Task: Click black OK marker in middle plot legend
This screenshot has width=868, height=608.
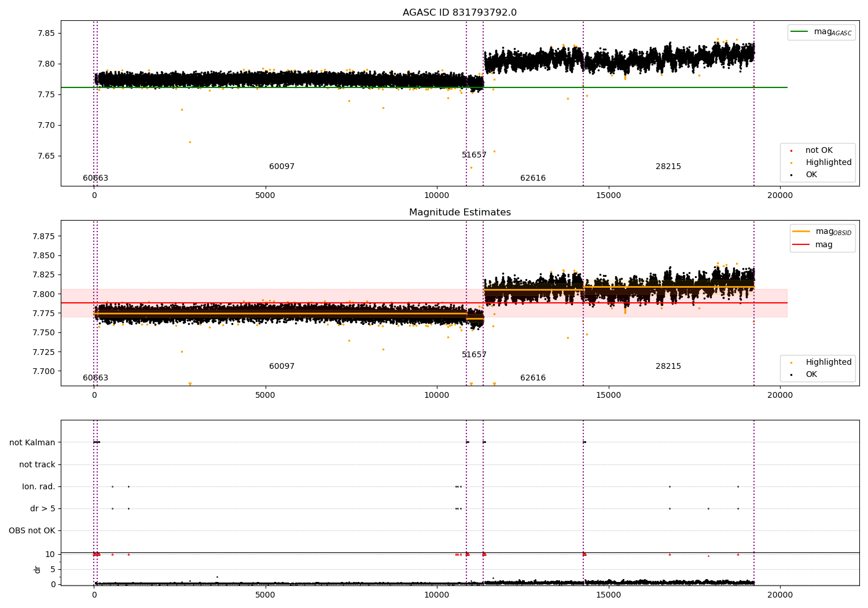Action: tap(791, 375)
